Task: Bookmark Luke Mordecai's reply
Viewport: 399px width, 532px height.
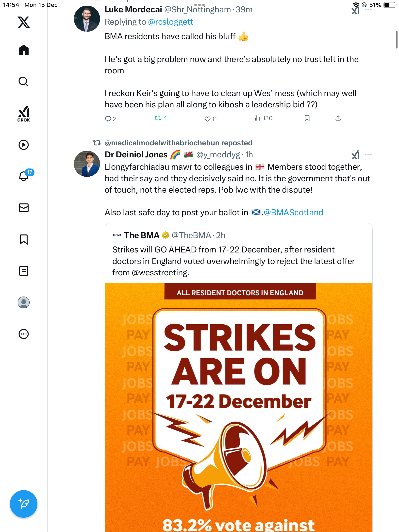Action: click(x=307, y=118)
